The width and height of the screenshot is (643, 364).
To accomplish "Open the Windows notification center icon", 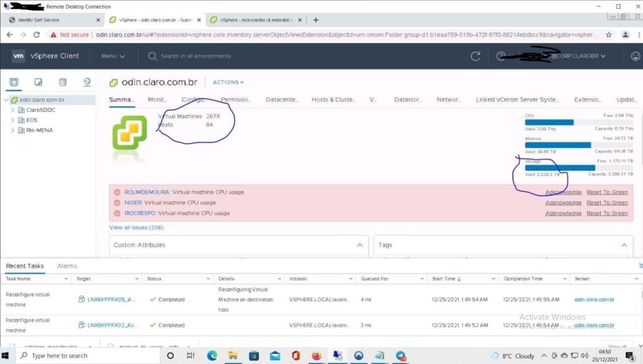I will (630, 355).
